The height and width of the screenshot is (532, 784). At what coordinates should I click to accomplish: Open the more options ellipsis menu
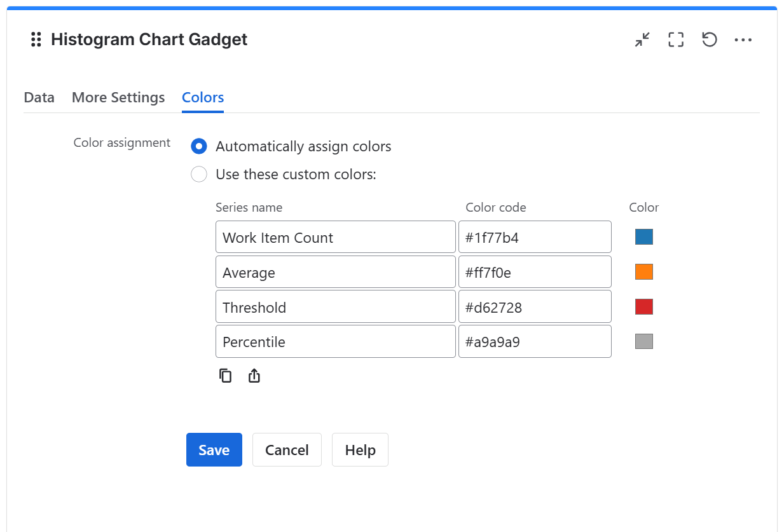743,39
